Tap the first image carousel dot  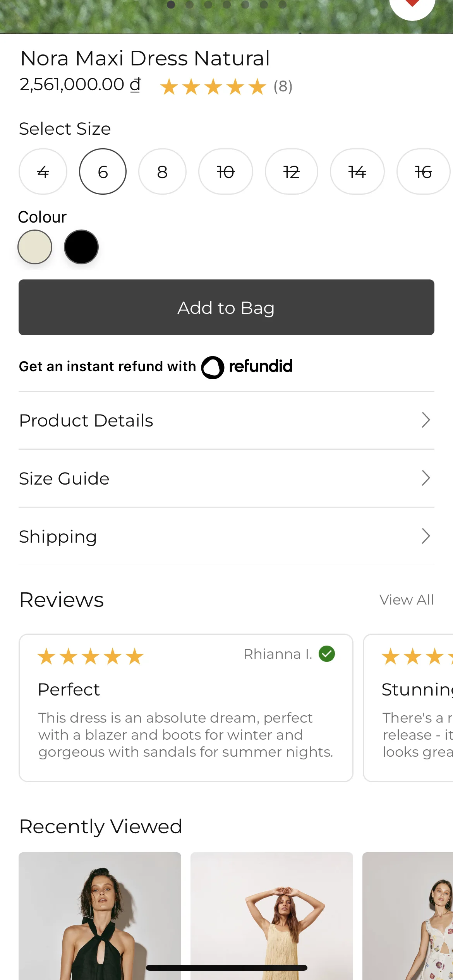pyautogui.click(x=171, y=5)
